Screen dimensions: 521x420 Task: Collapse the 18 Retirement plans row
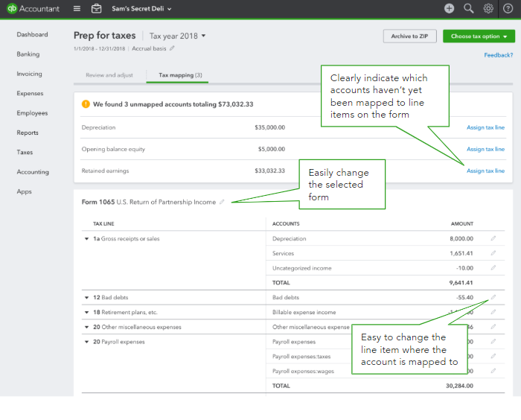coord(87,312)
